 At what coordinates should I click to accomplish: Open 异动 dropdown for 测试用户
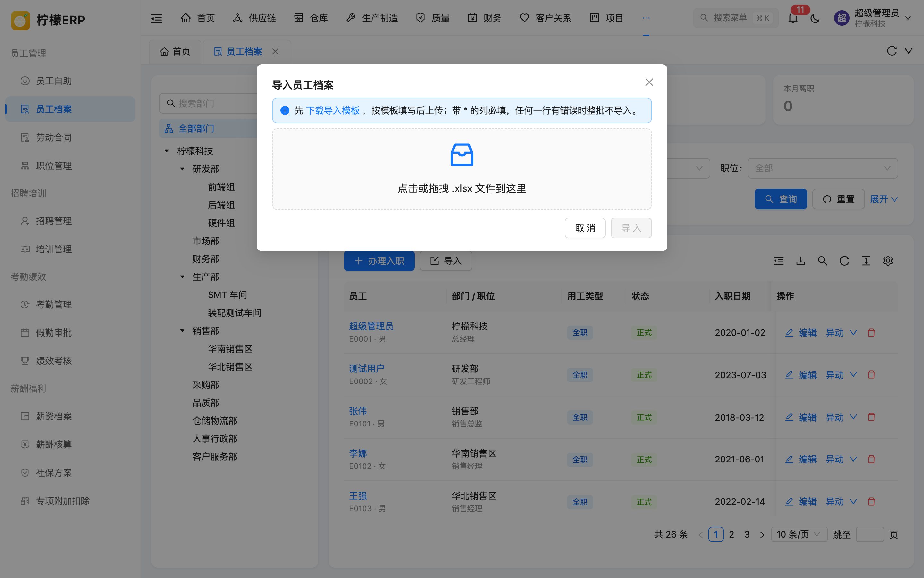click(842, 375)
